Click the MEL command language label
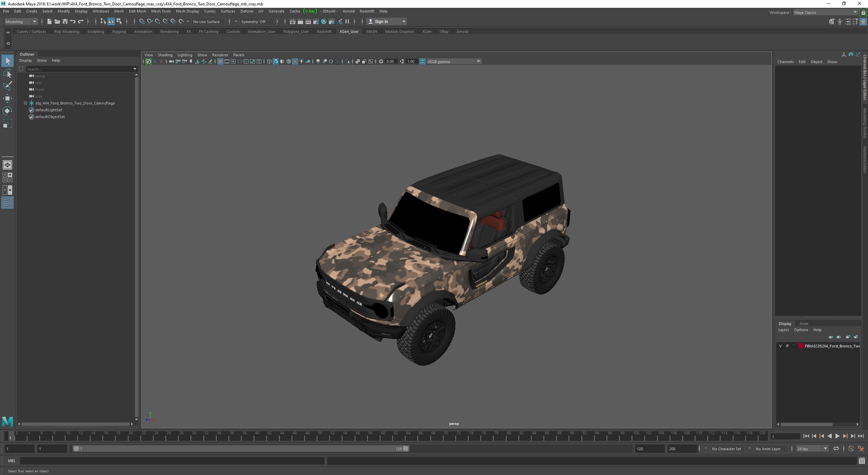This screenshot has width=868, height=475. (12, 461)
